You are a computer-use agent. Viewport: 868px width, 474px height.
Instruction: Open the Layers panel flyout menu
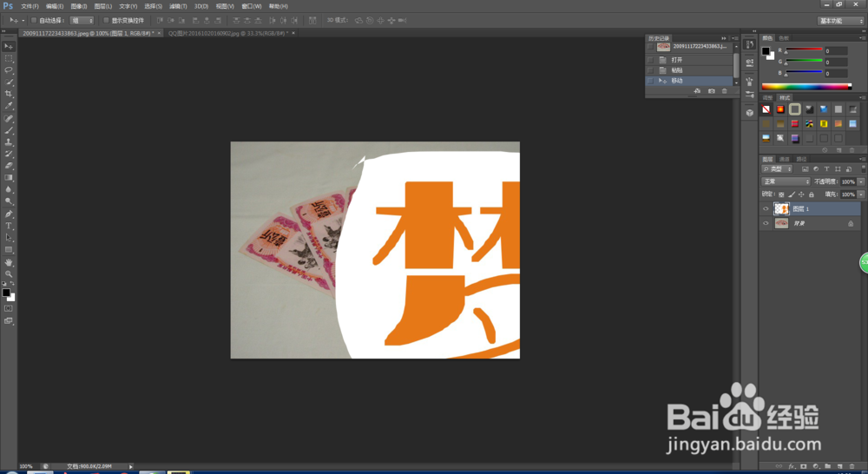863,159
